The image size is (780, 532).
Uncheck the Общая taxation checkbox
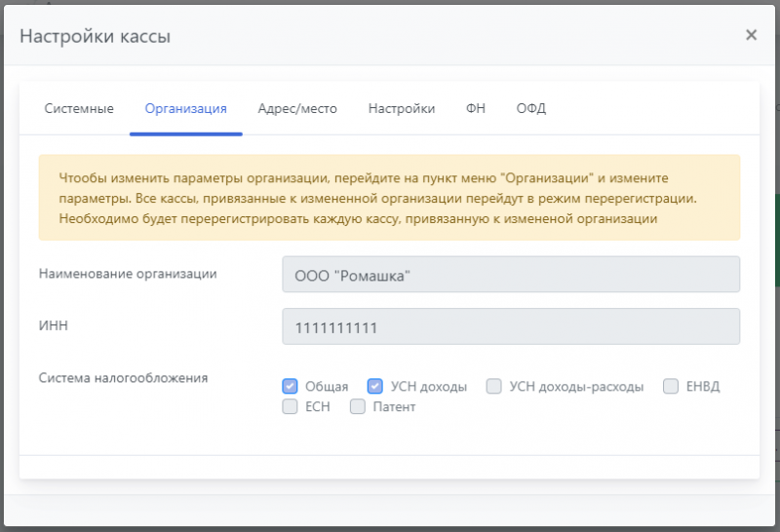pos(290,386)
